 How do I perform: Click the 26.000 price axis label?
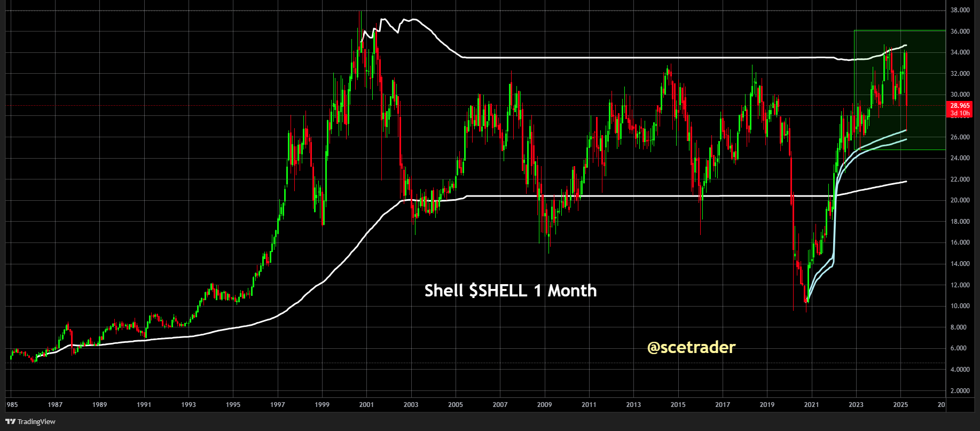[x=960, y=137]
